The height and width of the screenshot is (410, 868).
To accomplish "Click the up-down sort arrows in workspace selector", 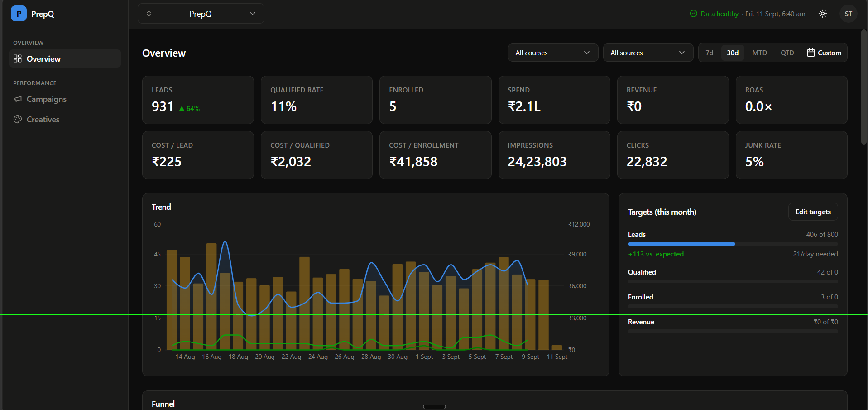I will (x=149, y=14).
